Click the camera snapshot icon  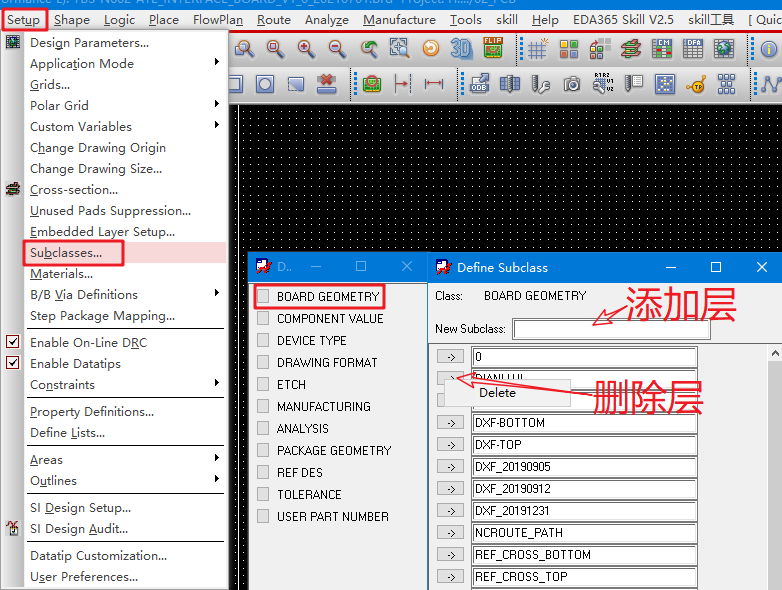572,84
